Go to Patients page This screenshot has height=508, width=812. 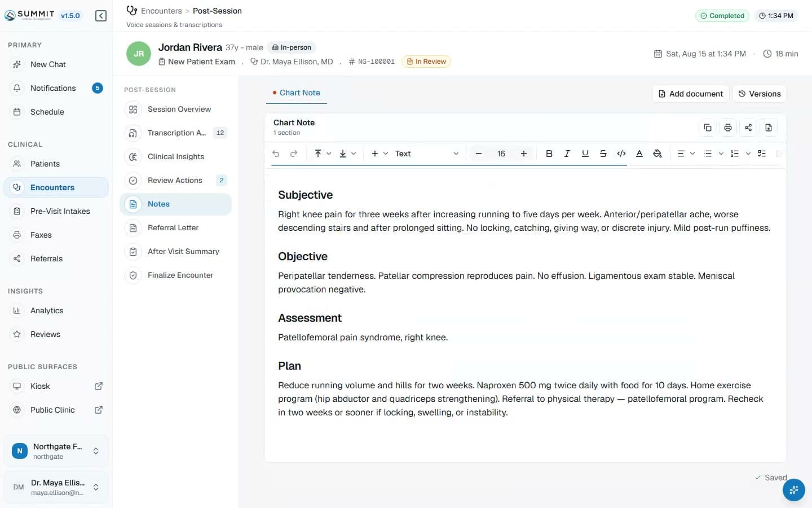pyautogui.click(x=56, y=164)
